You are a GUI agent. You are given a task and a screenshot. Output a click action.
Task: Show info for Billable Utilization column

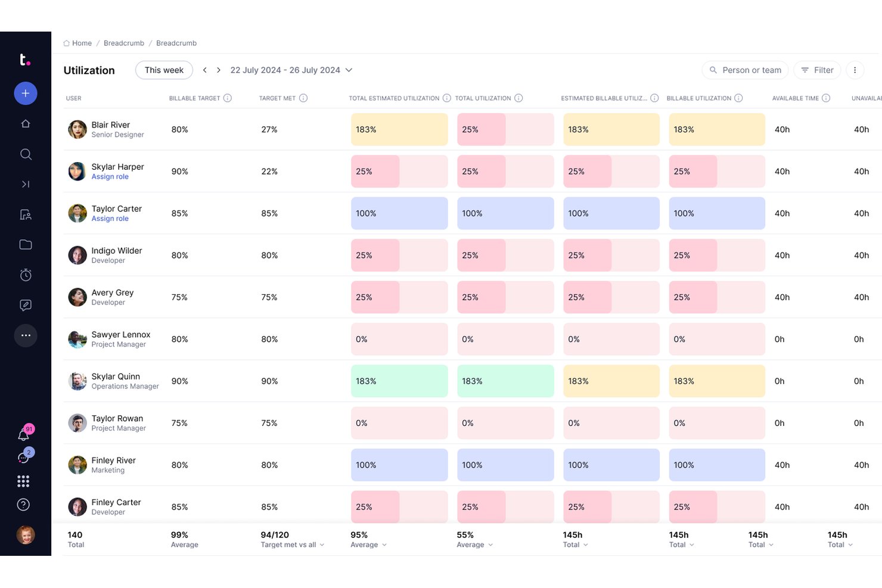click(x=738, y=98)
